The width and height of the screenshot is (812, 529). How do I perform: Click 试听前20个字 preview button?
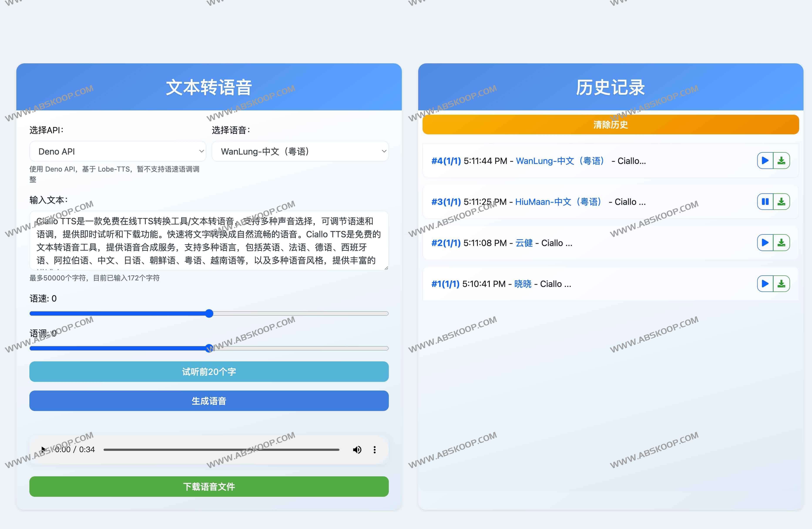click(209, 372)
